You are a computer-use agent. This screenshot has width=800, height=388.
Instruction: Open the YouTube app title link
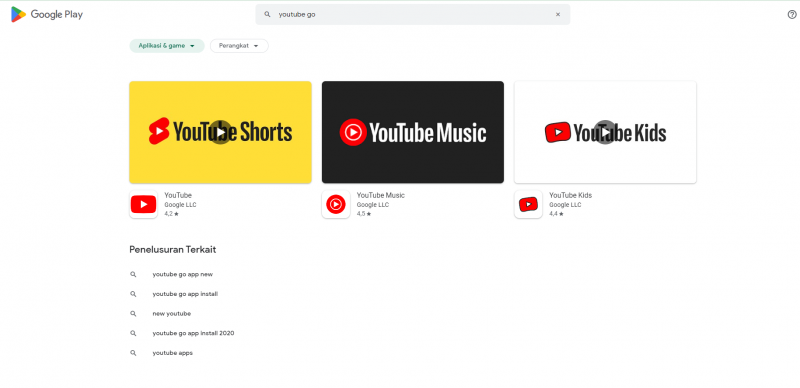178,196
